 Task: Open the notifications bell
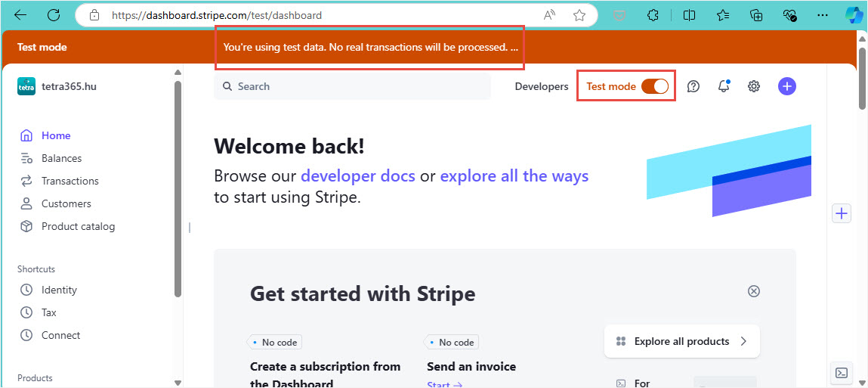click(x=724, y=86)
